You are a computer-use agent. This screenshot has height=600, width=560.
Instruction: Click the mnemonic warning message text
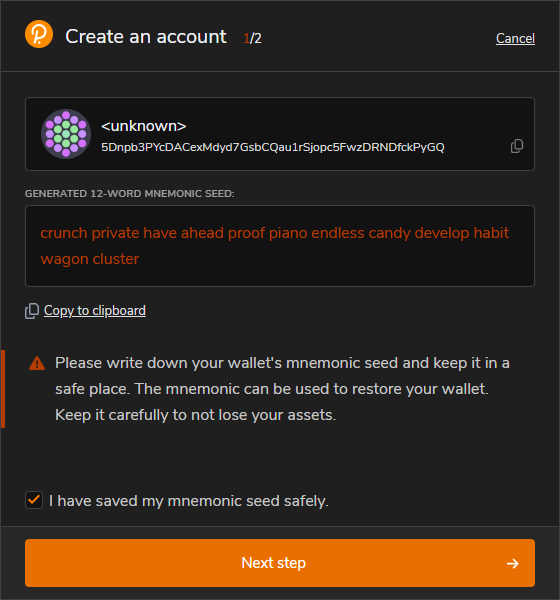click(282, 389)
